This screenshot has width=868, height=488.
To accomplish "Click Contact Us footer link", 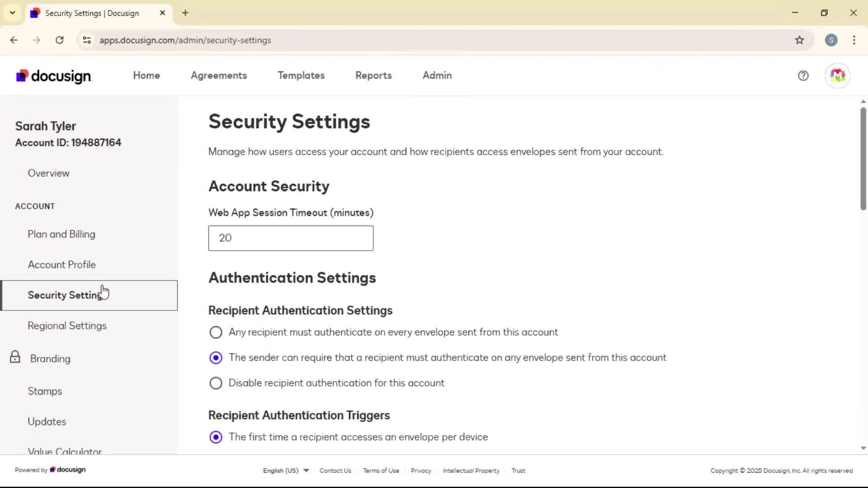I will coord(335,470).
